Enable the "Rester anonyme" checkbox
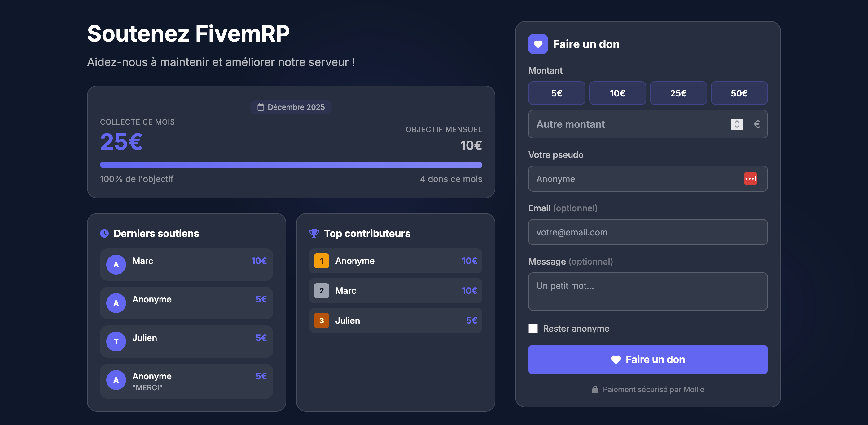This screenshot has height=425, width=868. 533,328
